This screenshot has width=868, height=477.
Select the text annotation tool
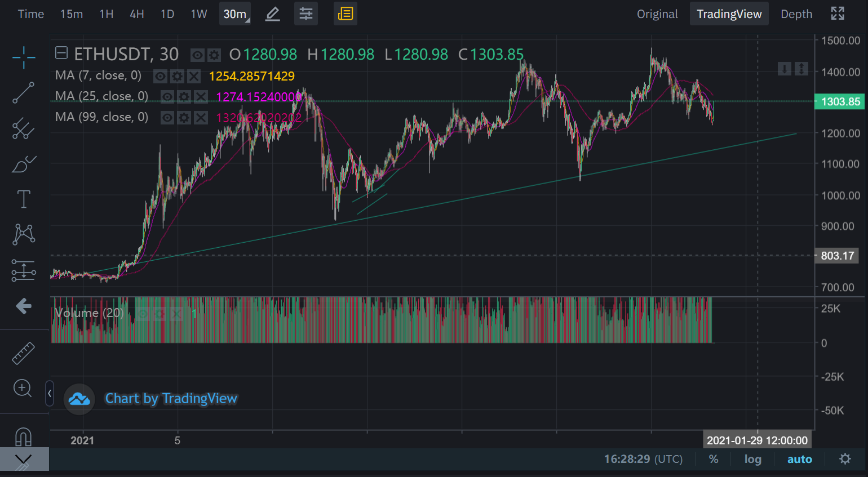[x=24, y=199]
